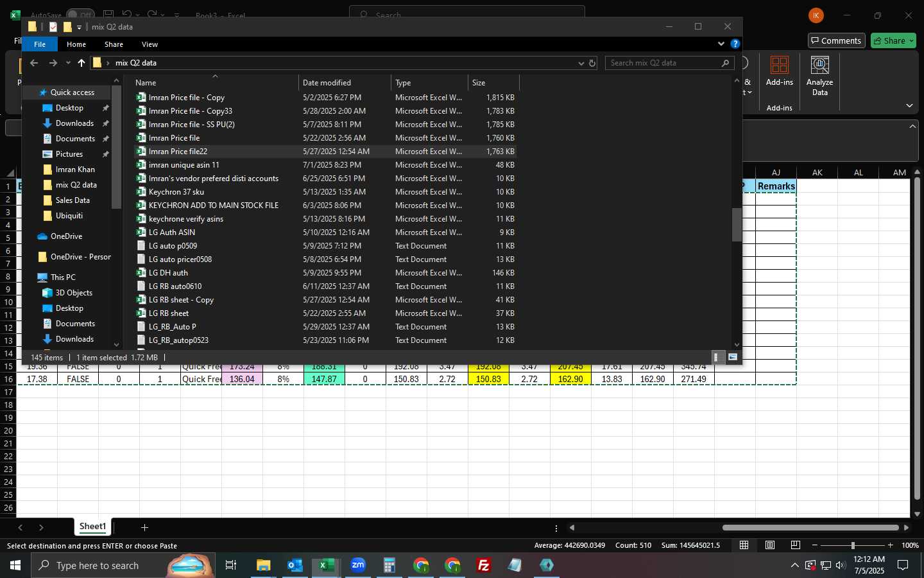
Task: Switch to details view layout
Action: tap(718, 357)
